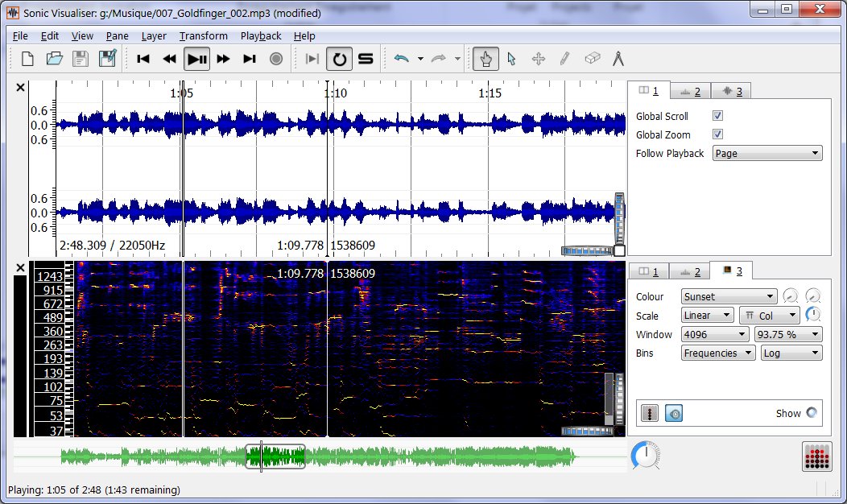The width and height of the screenshot is (847, 504).
Task: Open the Follow Playback dropdown set to Page
Action: [x=767, y=154]
